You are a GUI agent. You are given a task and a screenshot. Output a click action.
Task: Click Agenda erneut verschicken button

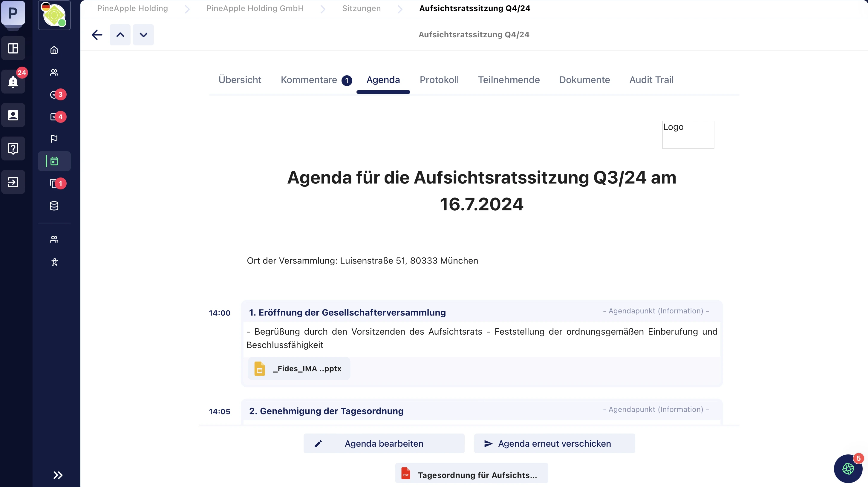[x=554, y=443]
